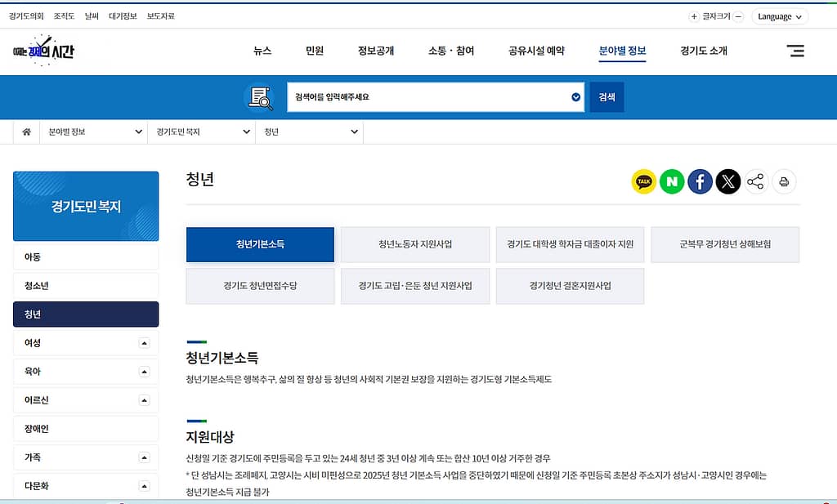Share page on X icon
This screenshot has height=504, width=837.
(728, 181)
